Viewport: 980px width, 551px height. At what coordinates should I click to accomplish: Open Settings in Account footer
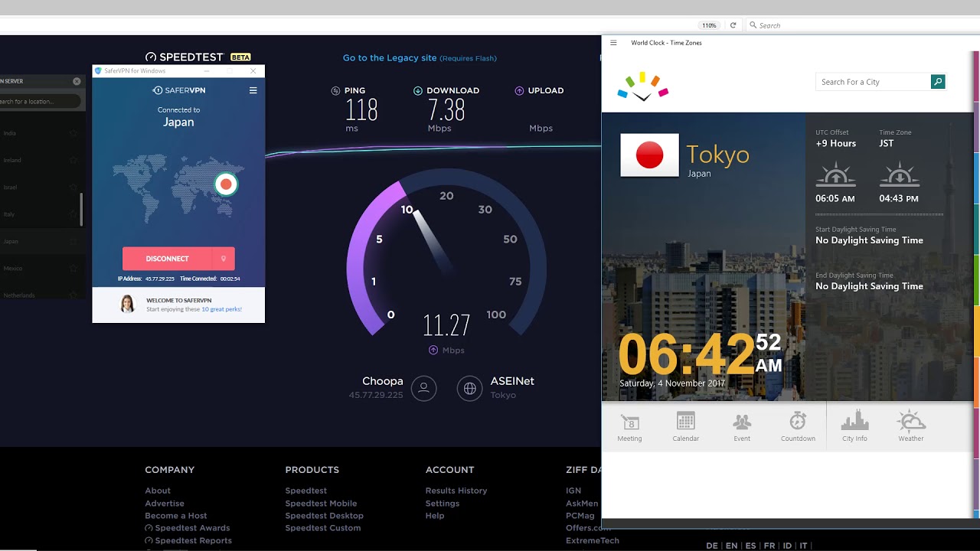443,504
